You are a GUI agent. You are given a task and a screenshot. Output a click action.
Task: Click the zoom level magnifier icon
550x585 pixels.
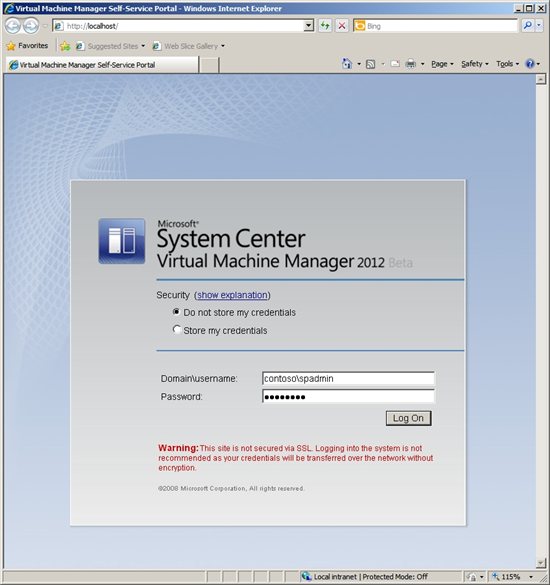point(496,576)
